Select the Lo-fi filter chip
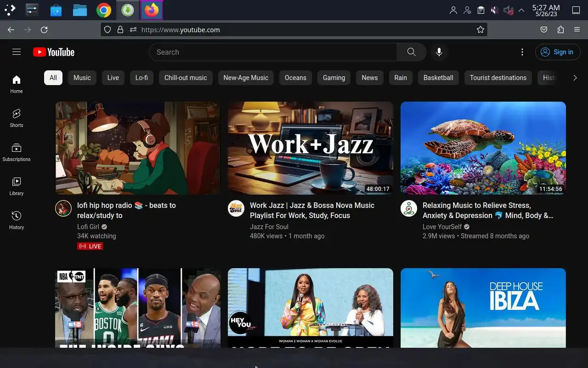The height and width of the screenshot is (368, 588). [x=141, y=78]
